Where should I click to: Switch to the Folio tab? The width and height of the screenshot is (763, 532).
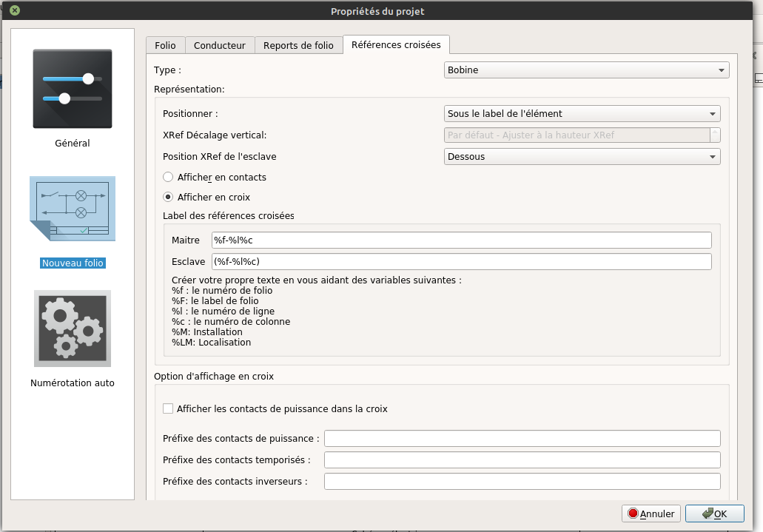pos(165,45)
